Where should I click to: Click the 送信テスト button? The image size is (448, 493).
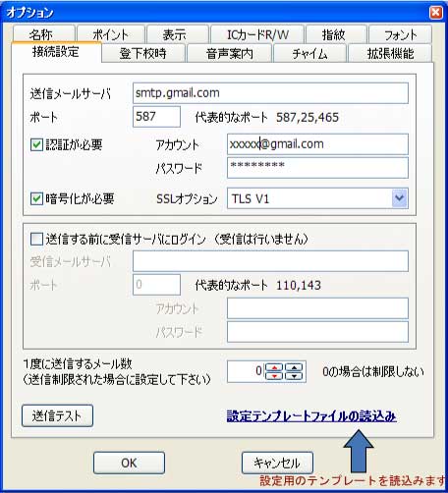[57, 415]
